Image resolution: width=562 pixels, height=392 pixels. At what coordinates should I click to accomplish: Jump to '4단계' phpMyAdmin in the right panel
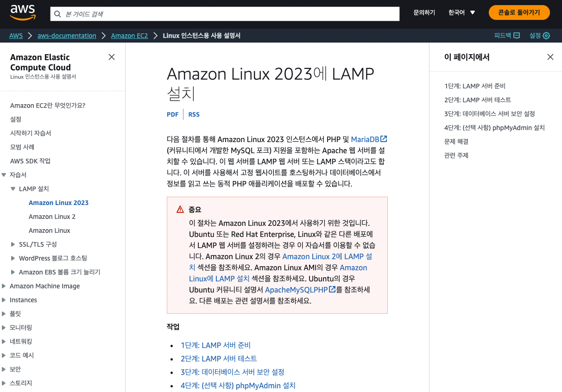(x=494, y=128)
